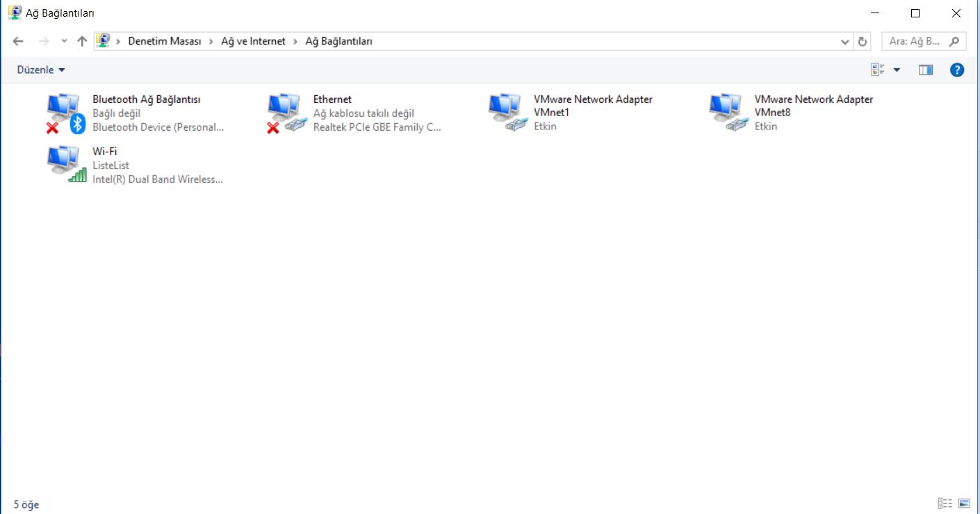Go up one folder level arrow
The image size is (980, 514).
(82, 41)
